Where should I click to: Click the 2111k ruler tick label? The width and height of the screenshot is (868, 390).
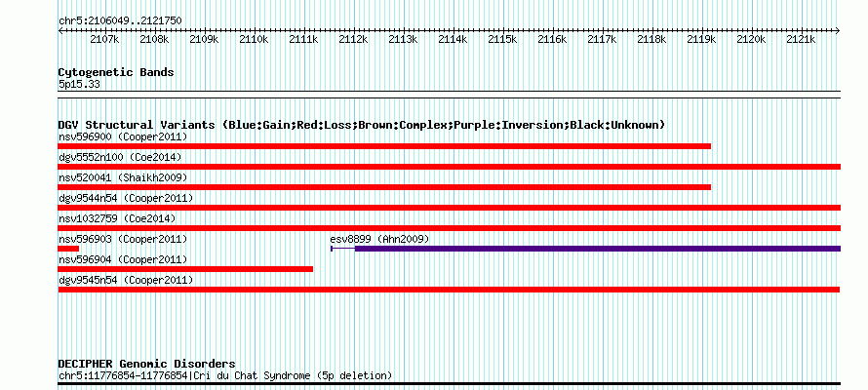(303, 39)
